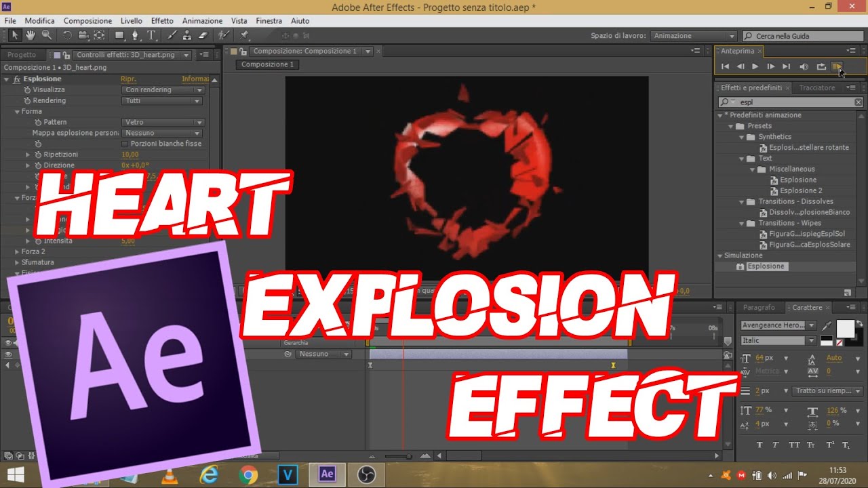
Task: Apply Faux Bold text style
Action: [759, 445]
